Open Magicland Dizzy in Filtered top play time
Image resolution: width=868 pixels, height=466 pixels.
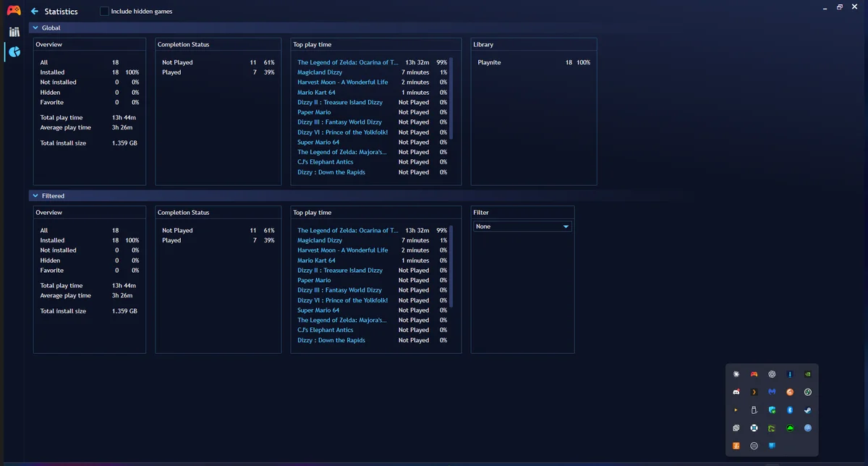point(320,240)
